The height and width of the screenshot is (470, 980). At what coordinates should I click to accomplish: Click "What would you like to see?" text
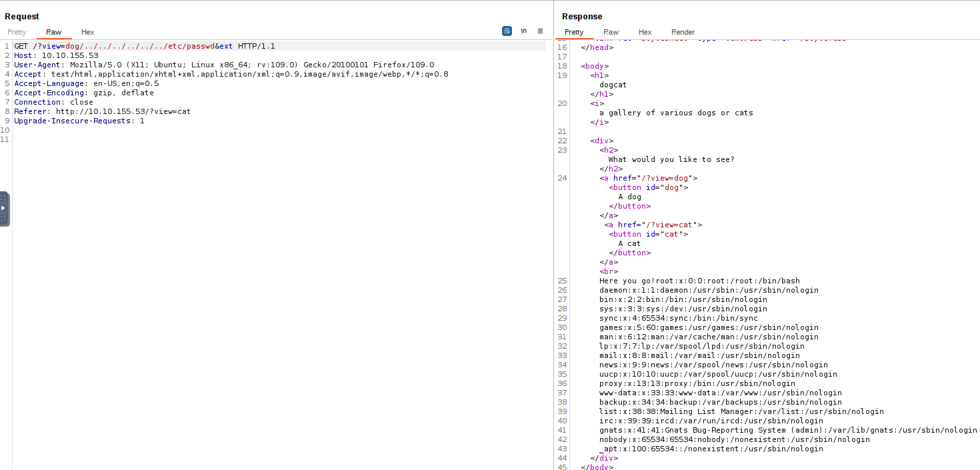671,159
